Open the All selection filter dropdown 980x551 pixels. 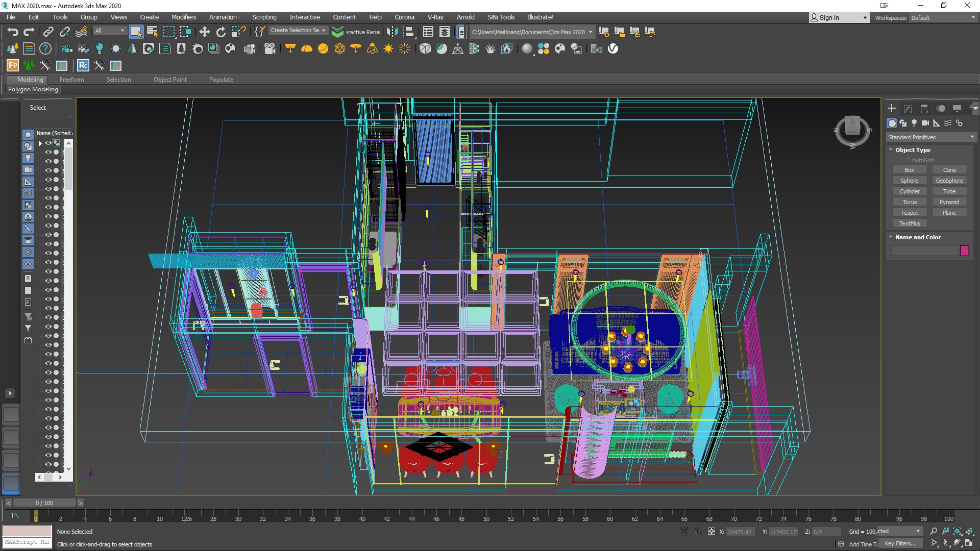(x=109, y=31)
